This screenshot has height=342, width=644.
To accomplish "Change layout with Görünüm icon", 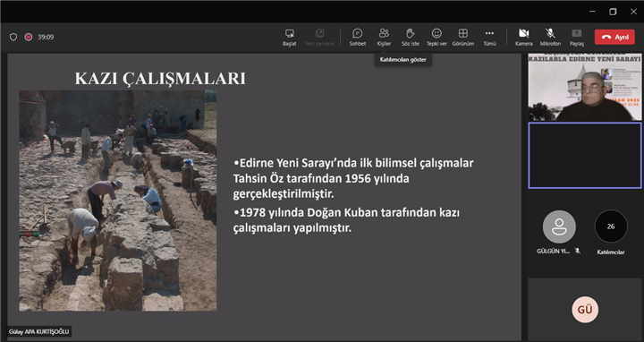I will coord(463,37).
